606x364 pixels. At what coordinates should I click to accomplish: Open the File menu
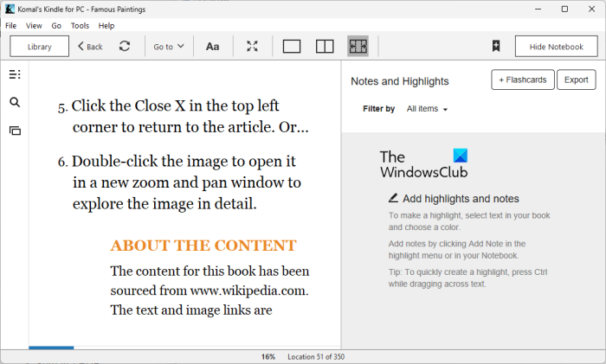click(10, 25)
